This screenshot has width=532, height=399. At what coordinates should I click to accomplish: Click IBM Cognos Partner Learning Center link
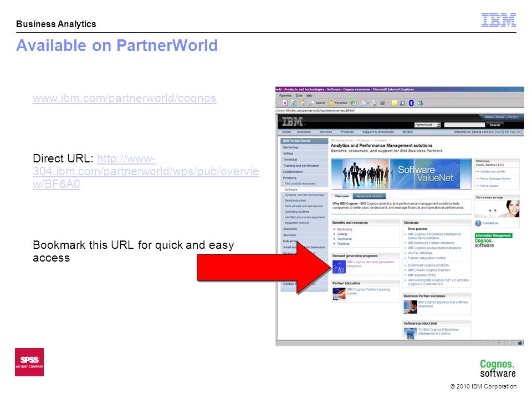(369, 291)
